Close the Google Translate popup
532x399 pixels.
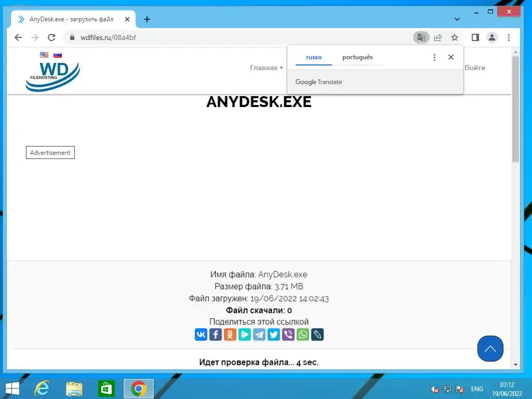(451, 57)
